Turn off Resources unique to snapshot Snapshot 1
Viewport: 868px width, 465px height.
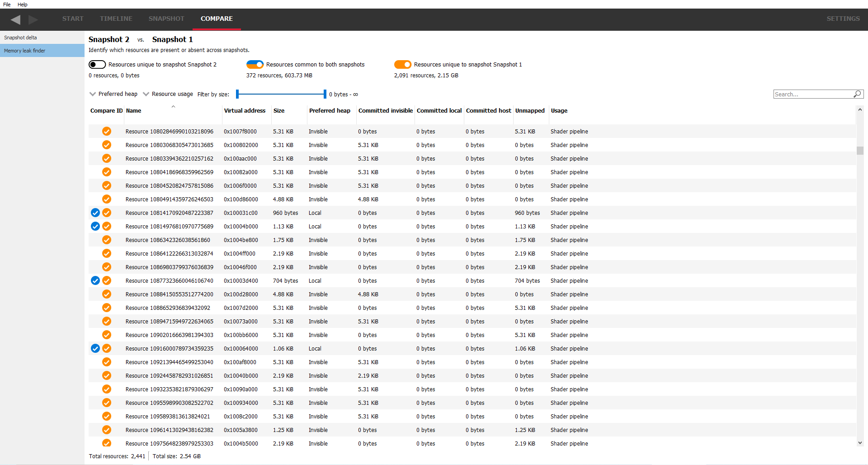403,64
